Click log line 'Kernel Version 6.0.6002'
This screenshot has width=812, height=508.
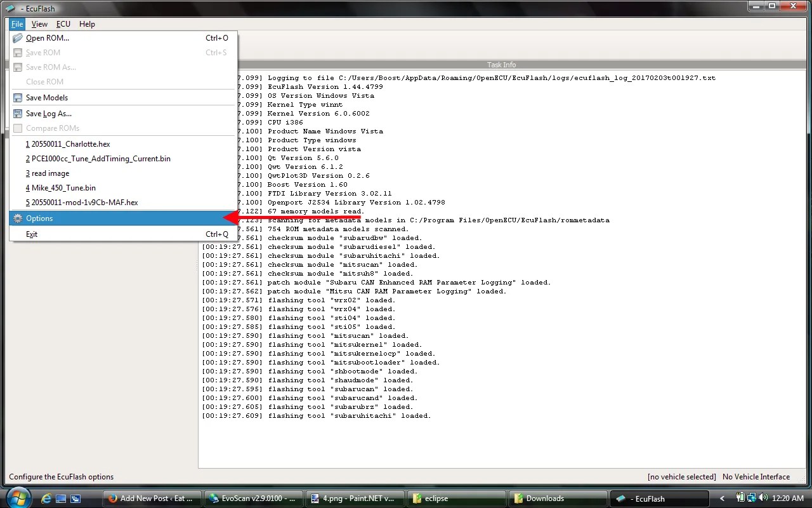coord(318,114)
